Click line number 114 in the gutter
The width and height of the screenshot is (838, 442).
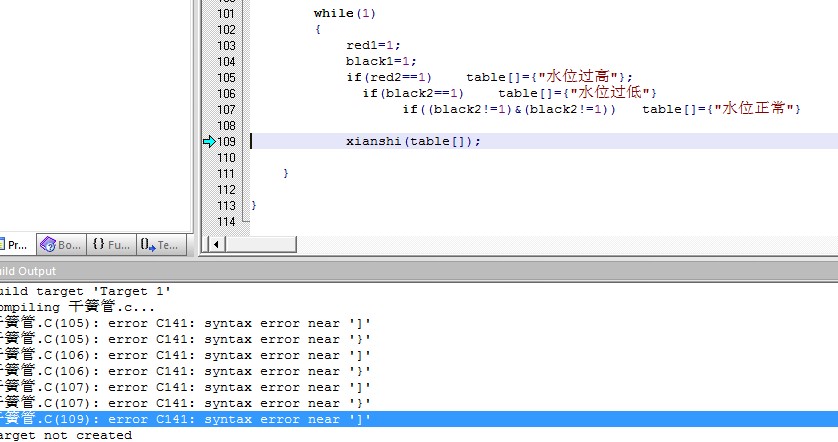(226, 222)
